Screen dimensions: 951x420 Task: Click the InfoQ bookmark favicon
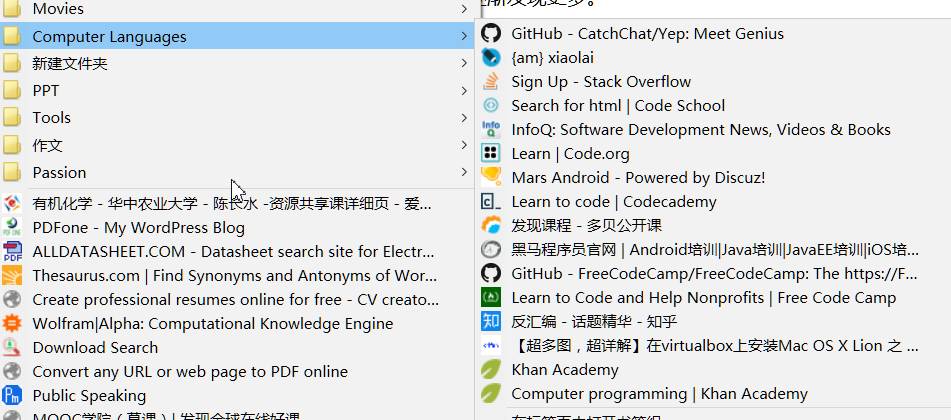[491, 129]
